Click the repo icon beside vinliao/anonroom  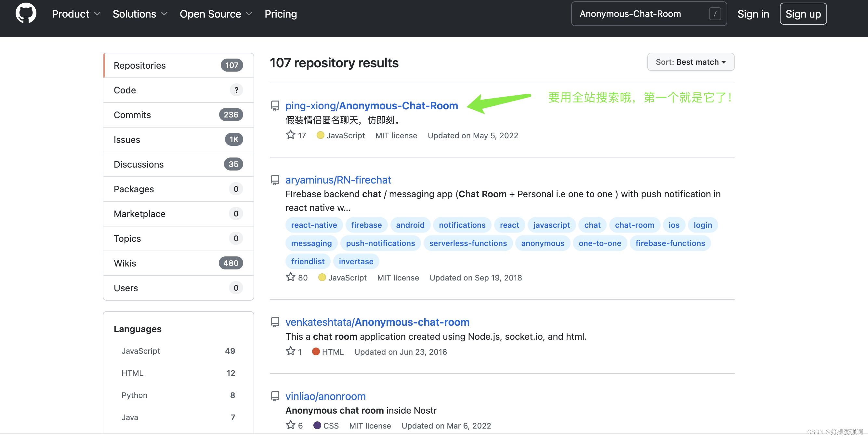tap(275, 396)
